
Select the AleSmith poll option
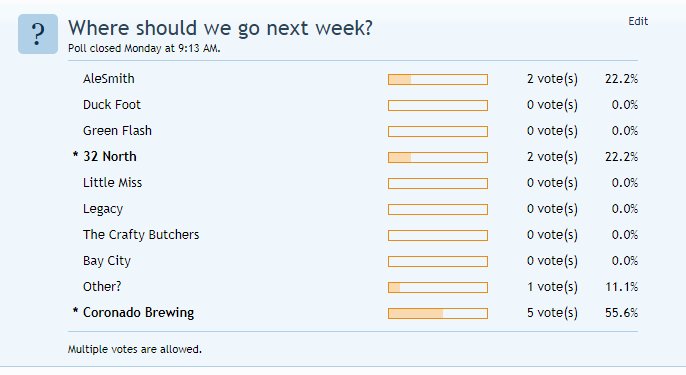(x=109, y=79)
